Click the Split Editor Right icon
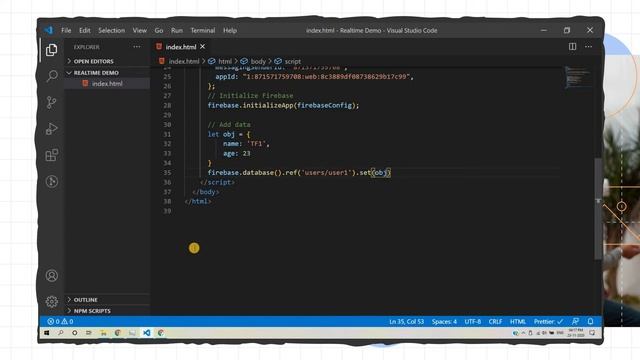Image resolution: width=640 pixels, height=360 pixels. [x=572, y=47]
